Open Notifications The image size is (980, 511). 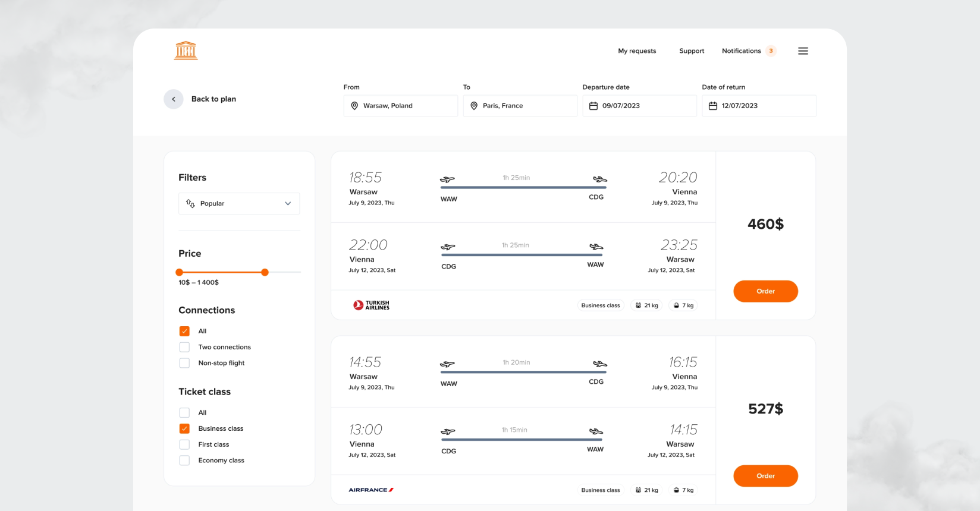coord(742,51)
